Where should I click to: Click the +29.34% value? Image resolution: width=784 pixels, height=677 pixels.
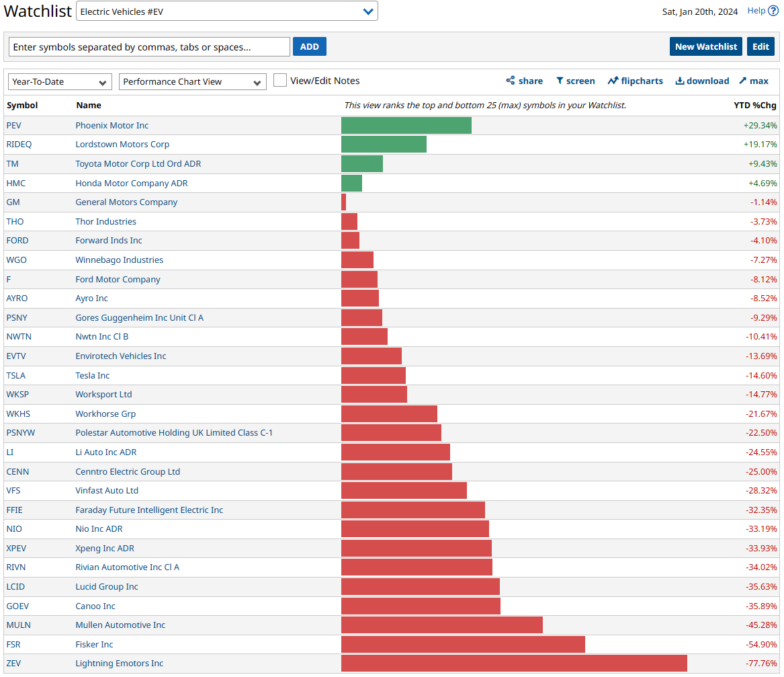(760, 125)
